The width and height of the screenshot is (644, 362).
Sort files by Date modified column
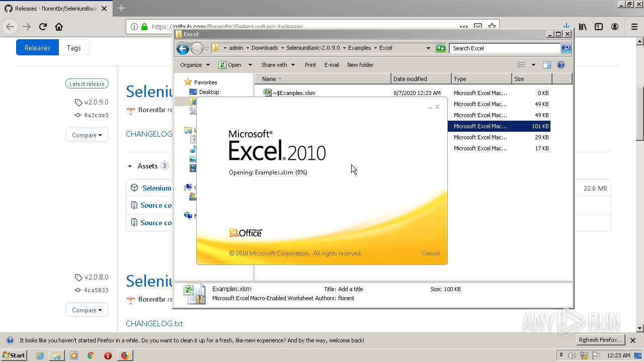click(421, 79)
